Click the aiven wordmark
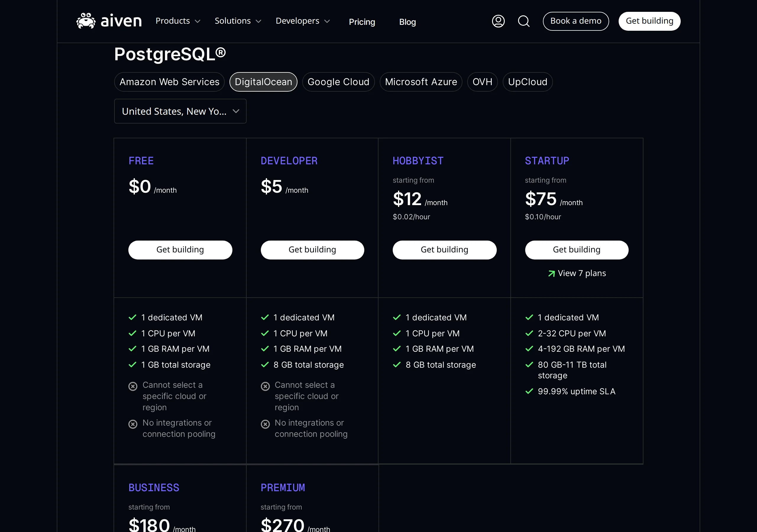 [x=121, y=21]
